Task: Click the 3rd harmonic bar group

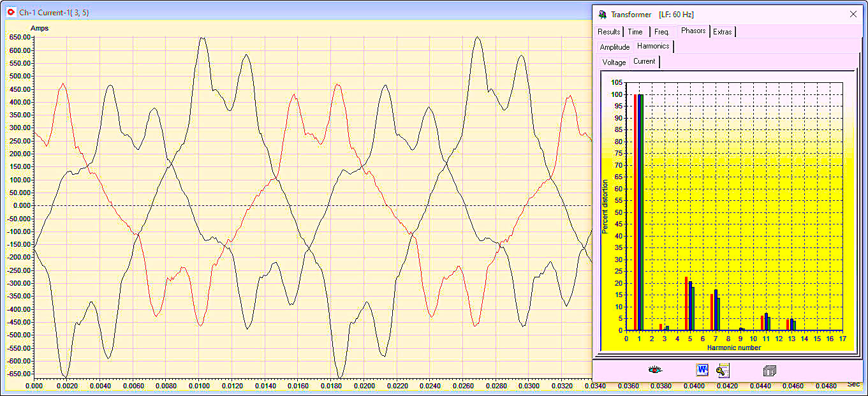Action: [x=665, y=327]
